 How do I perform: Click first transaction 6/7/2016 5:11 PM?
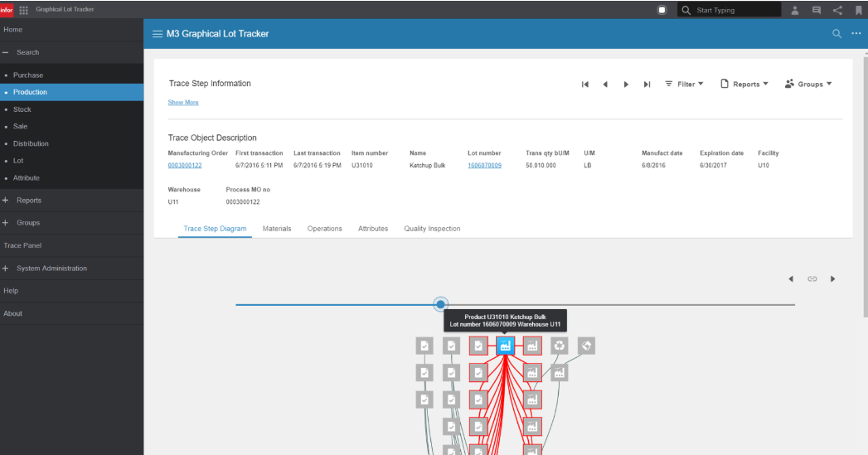(259, 166)
